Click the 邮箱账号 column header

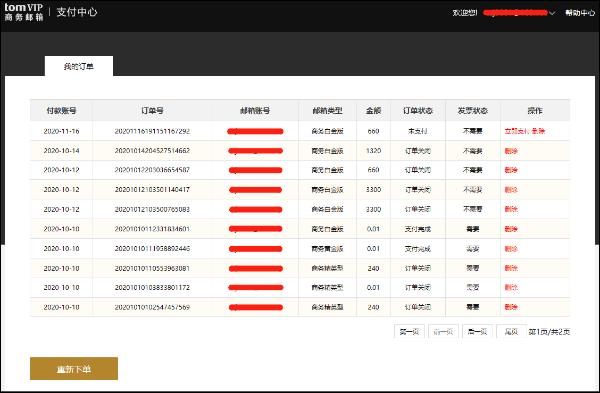[x=255, y=111]
